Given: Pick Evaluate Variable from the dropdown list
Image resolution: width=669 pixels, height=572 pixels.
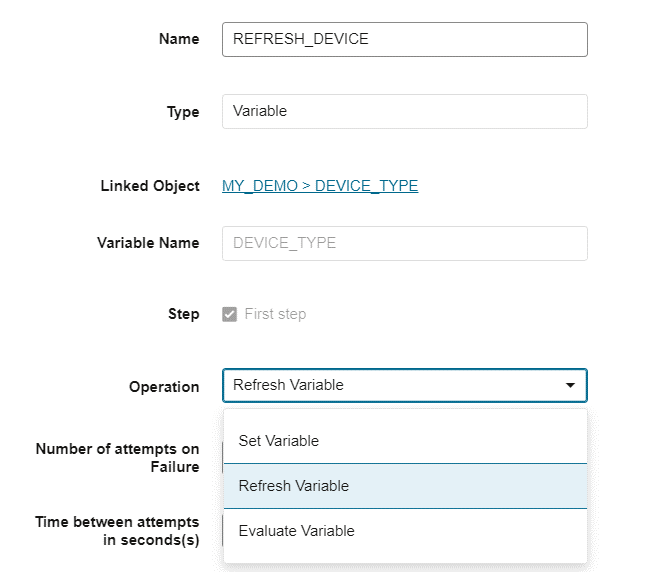Looking at the screenshot, I should tap(296, 531).
